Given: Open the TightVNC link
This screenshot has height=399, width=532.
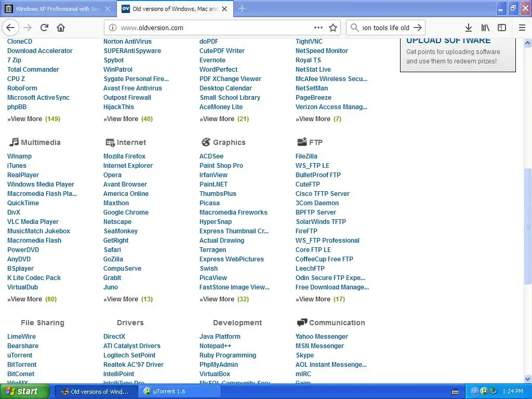Looking at the screenshot, I should pos(309,42).
